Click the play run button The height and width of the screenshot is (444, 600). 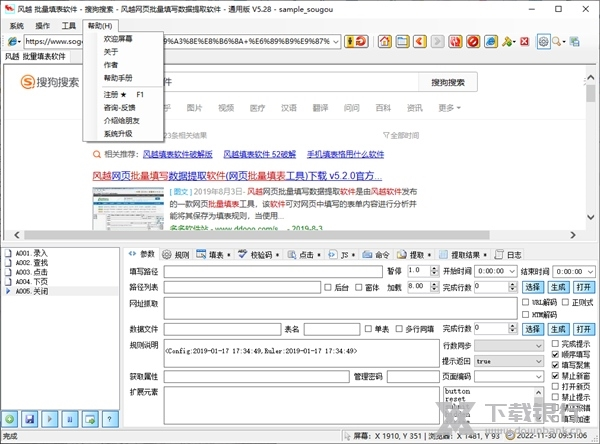(x=50, y=419)
